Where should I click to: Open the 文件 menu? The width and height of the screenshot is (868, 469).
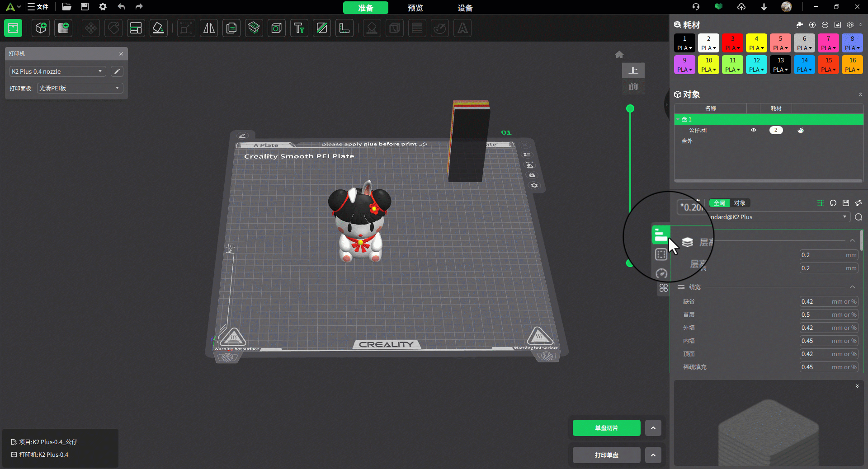tap(38, 7)
